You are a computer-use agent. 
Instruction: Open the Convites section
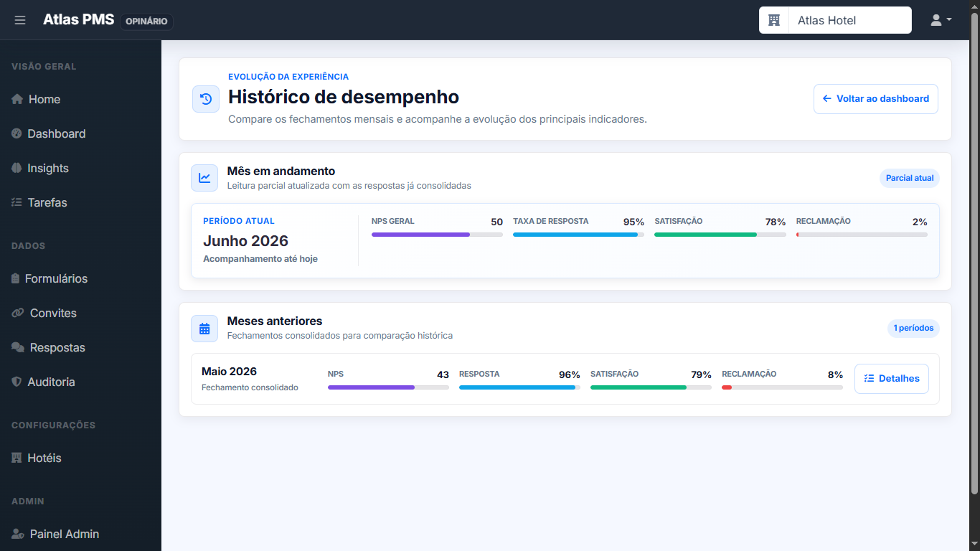(x=80, y=313)
